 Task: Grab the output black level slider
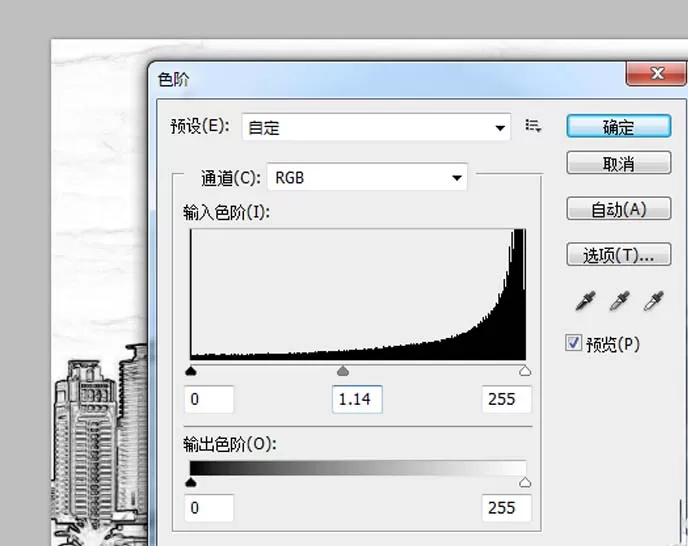pos(191,482)
